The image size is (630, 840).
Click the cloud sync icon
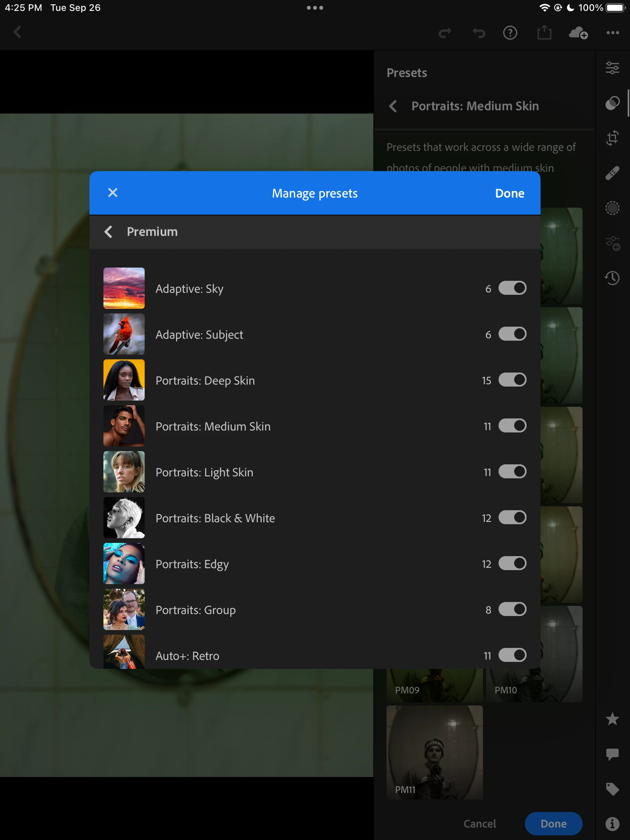point(578,33)
